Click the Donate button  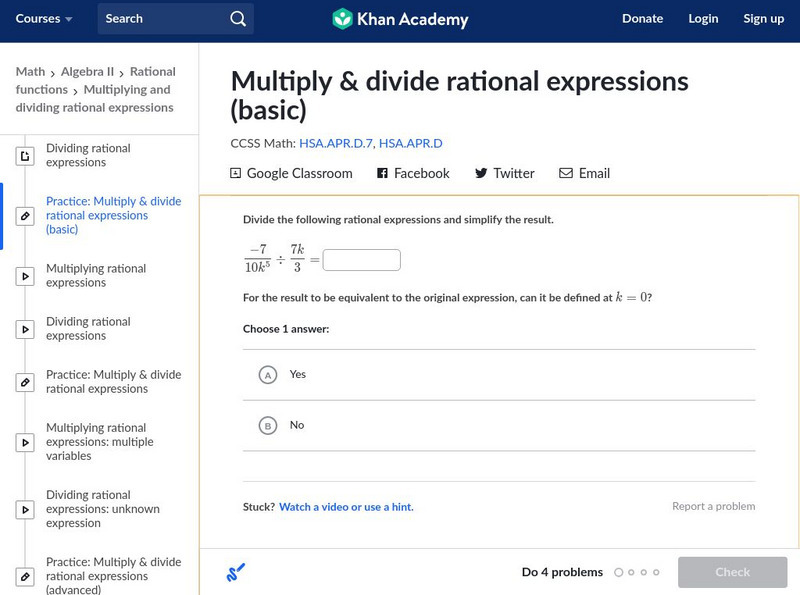pyautogui.click(x=642, y=18)
